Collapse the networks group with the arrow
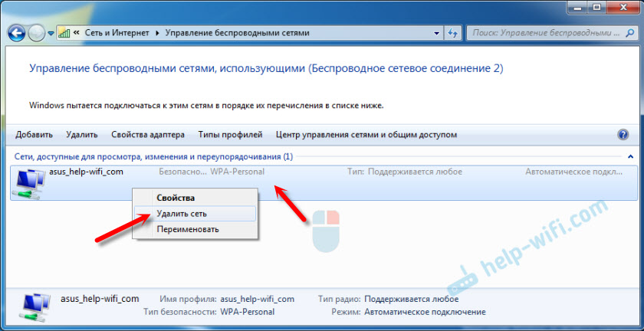The height and width of the screenshot is (331, 644). tap(630, 156)
